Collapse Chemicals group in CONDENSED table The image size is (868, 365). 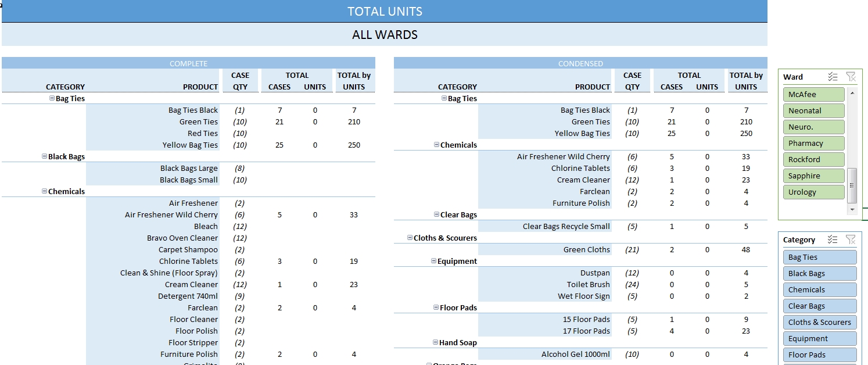click(437, 145)
